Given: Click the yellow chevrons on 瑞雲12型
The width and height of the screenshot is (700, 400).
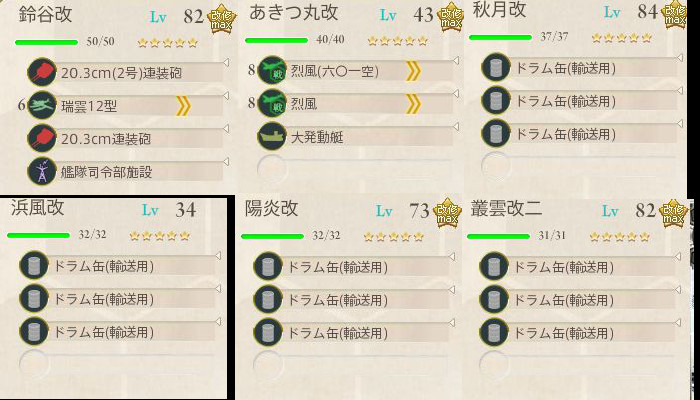Looking at the screenshot, I should pyautogui.click(x=183, y=105).
